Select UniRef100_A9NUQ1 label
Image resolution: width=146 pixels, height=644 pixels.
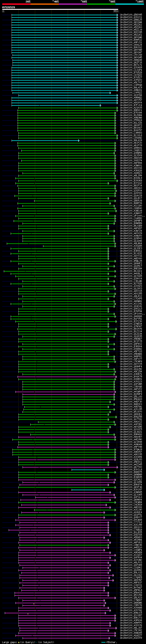coord(131,90)
